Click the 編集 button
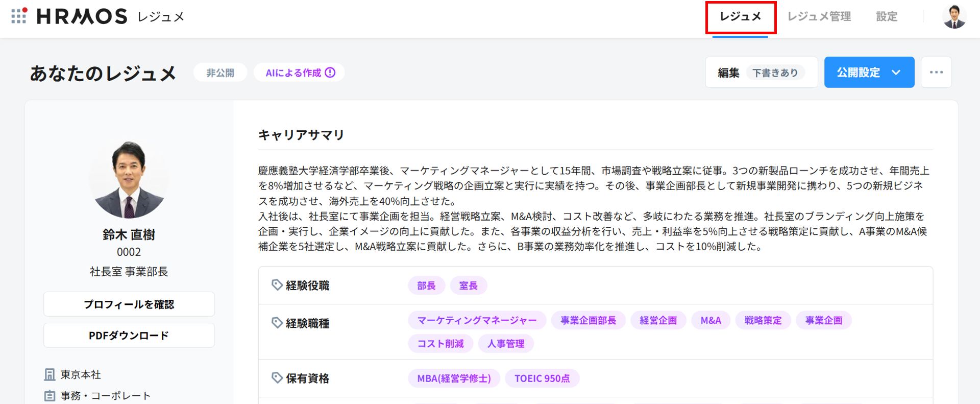This screenshot has width=980, height=404. point(729,73)
